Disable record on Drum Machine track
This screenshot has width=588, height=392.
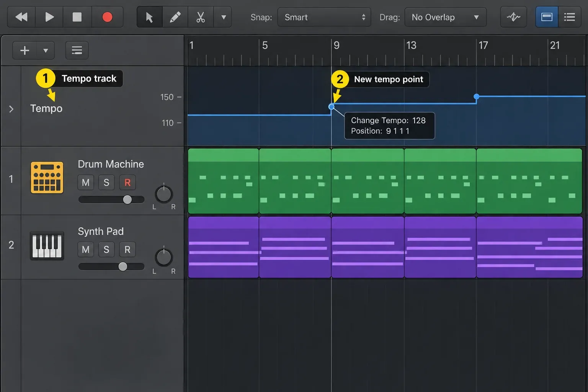[x=127, y=183]
